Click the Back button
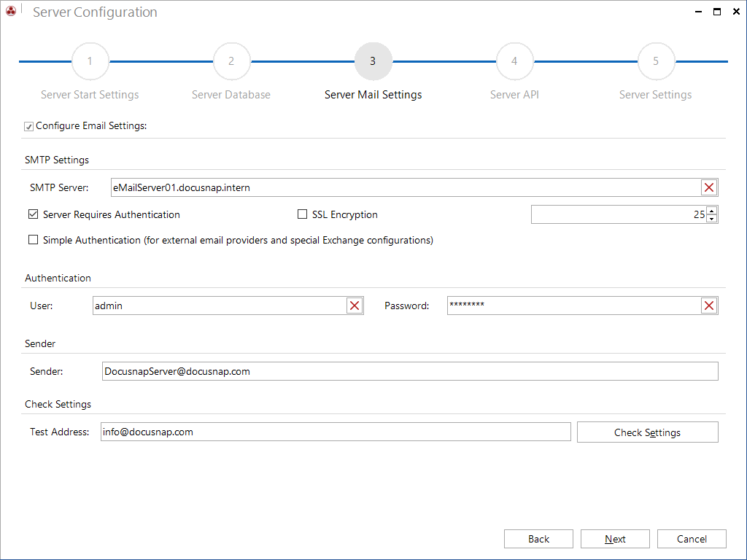The width and height of the screenshot is (747, 560). pos(538,539)
